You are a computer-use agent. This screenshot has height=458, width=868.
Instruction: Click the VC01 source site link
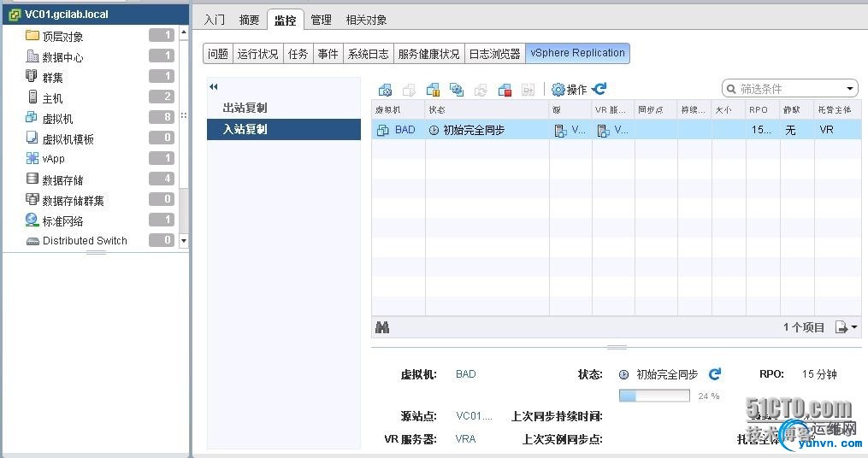[x=474, y=416]
